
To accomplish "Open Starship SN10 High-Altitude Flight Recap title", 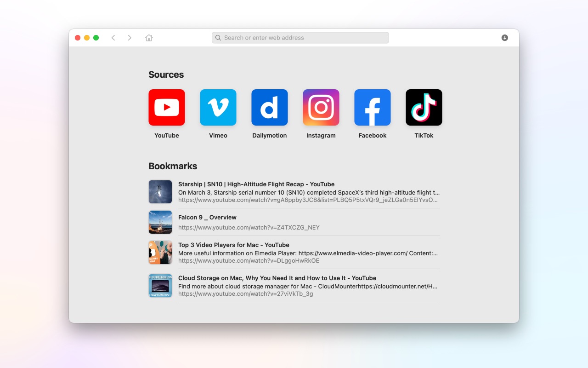I will pos(256,184).
